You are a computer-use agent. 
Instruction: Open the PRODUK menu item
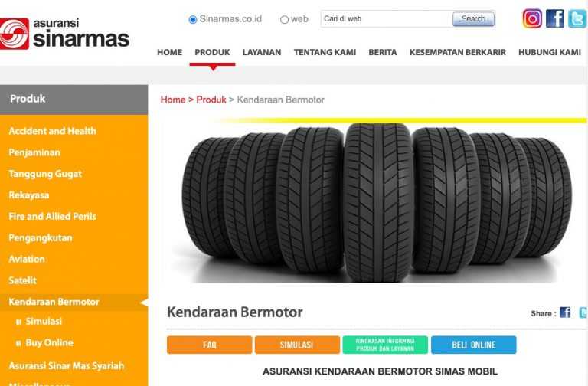(212, 52)
